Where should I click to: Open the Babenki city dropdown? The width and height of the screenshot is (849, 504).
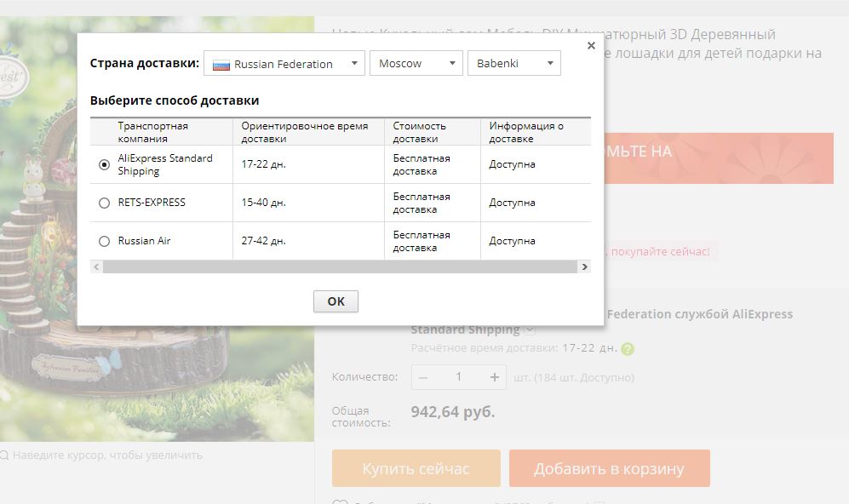(513, 64)
